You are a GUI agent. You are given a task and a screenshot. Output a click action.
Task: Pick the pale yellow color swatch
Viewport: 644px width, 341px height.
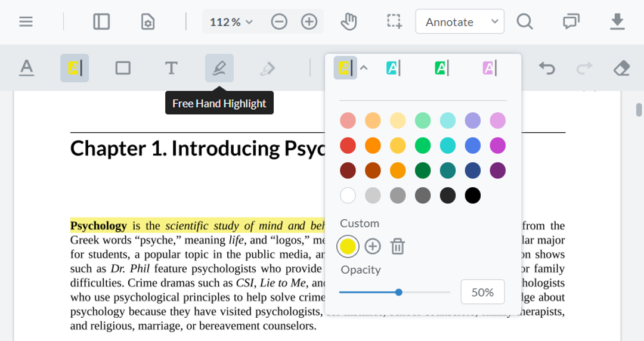click(x=398, y=121)
